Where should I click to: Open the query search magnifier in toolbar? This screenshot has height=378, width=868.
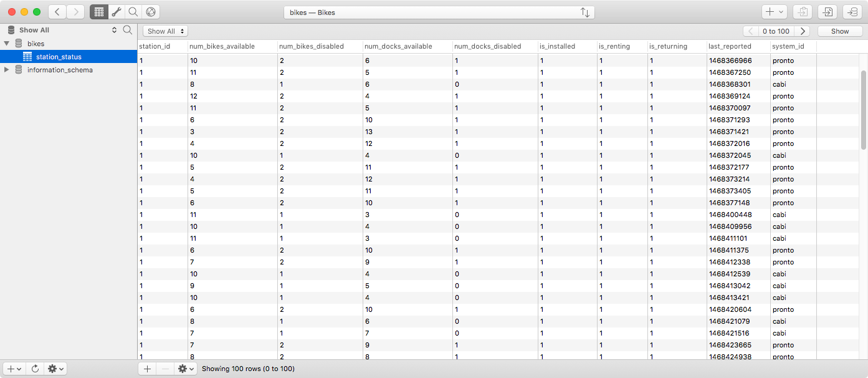click(x=133, y=12)
